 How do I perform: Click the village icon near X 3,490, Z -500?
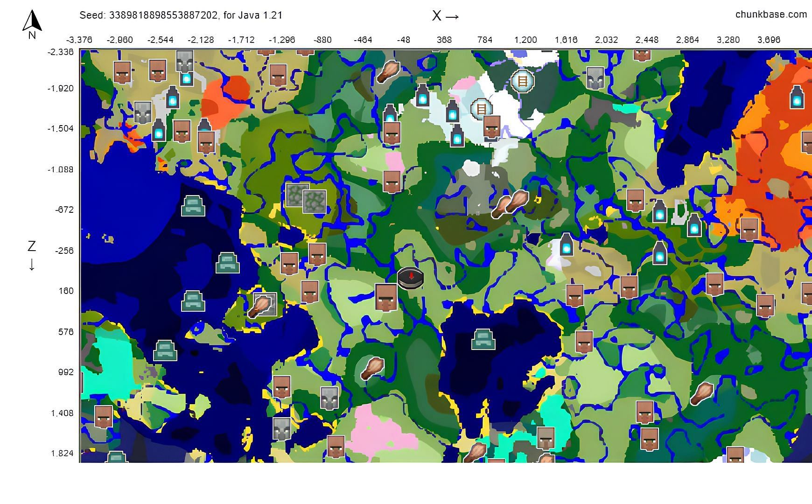(749, 230)
